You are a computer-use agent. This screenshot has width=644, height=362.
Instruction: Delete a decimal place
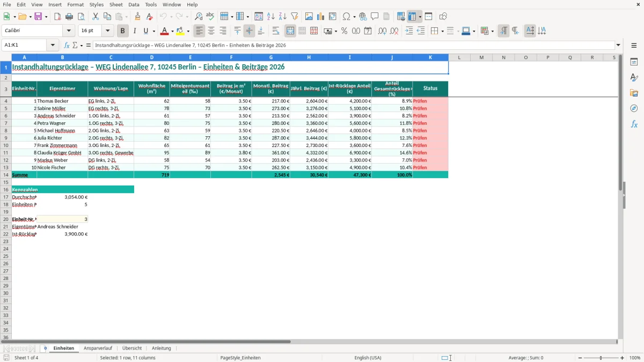(x=394, y=31)
